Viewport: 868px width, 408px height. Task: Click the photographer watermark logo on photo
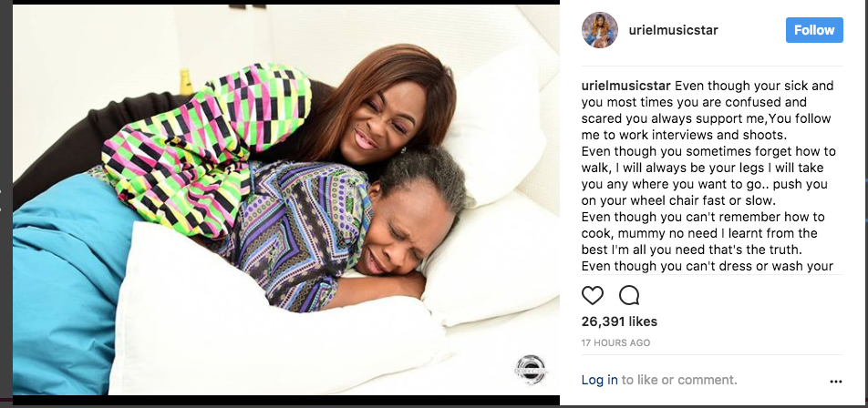point(530,370)
